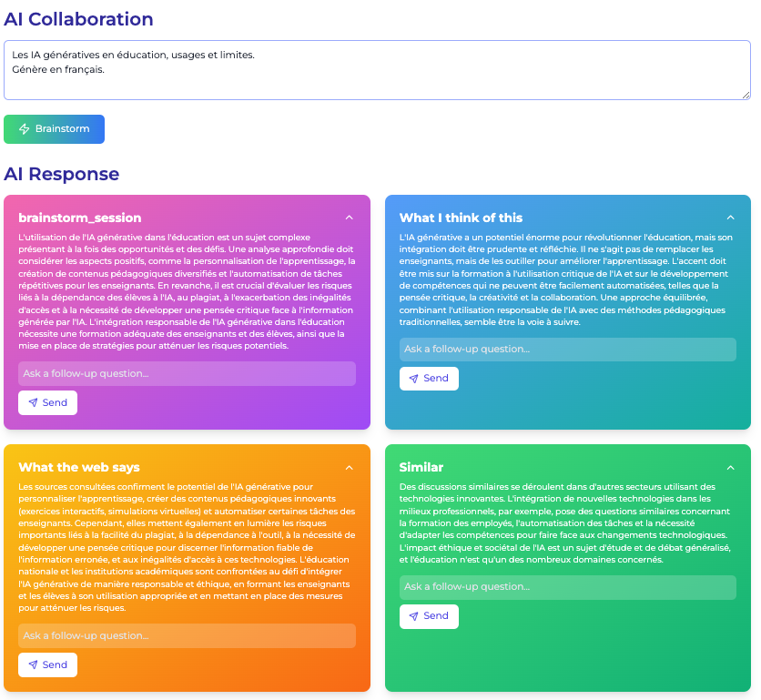Collapse the What the web says card
The width and height of the screenshot is (761, 700).
349,467
